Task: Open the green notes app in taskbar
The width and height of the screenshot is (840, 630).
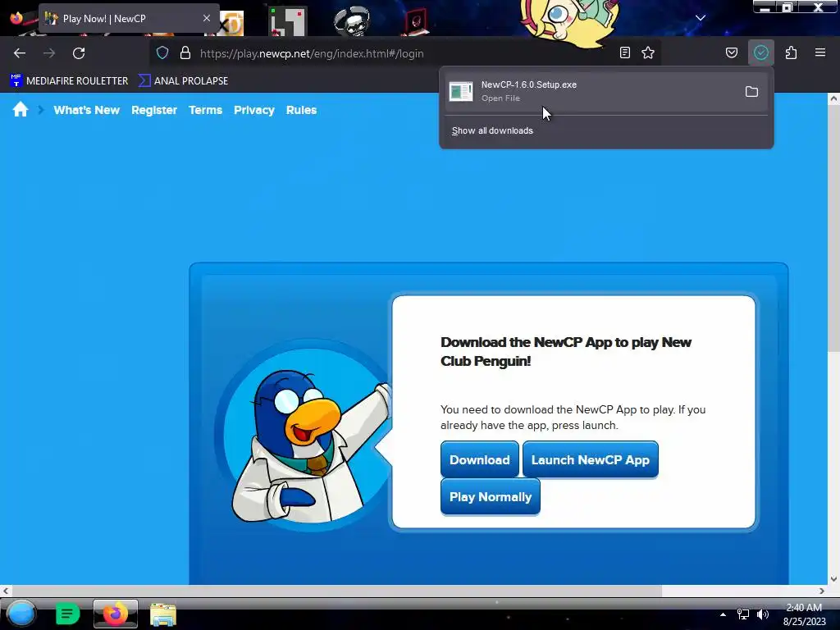Action: coord(67,614)
